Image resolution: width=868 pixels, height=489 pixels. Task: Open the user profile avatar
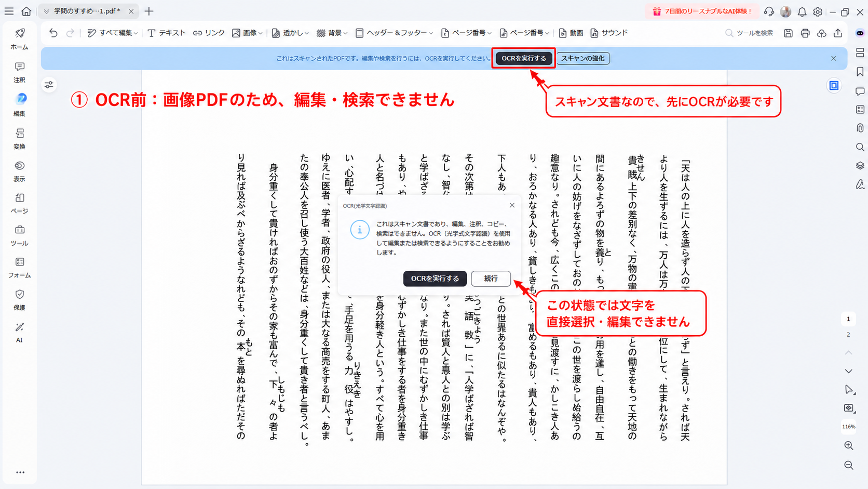point(785,11)
